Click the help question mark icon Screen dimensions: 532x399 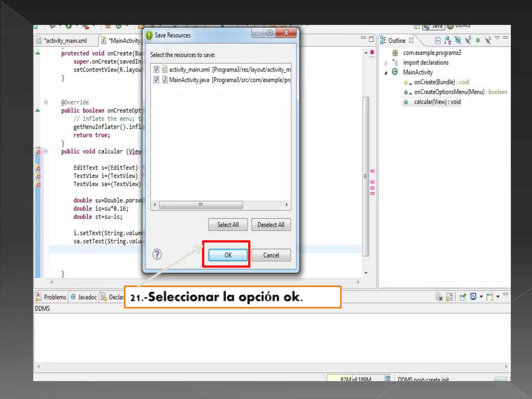[157, 254]
